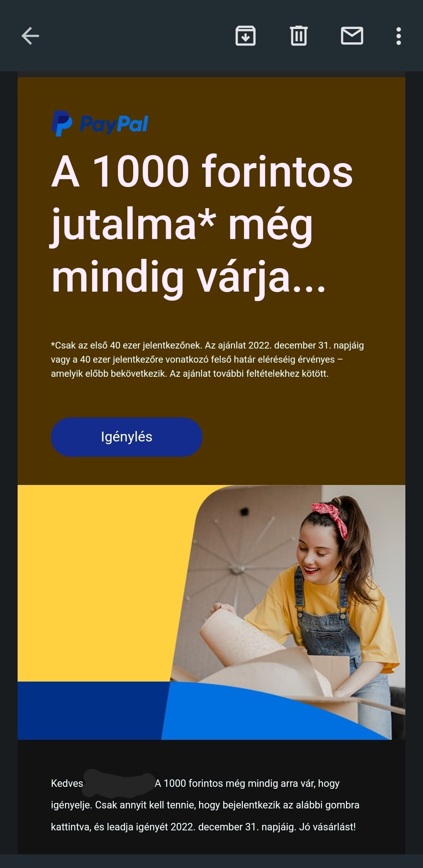Screen dimensions: 423x868
Task: Mark the message unread via envelope icon
Action: [352, 36]
